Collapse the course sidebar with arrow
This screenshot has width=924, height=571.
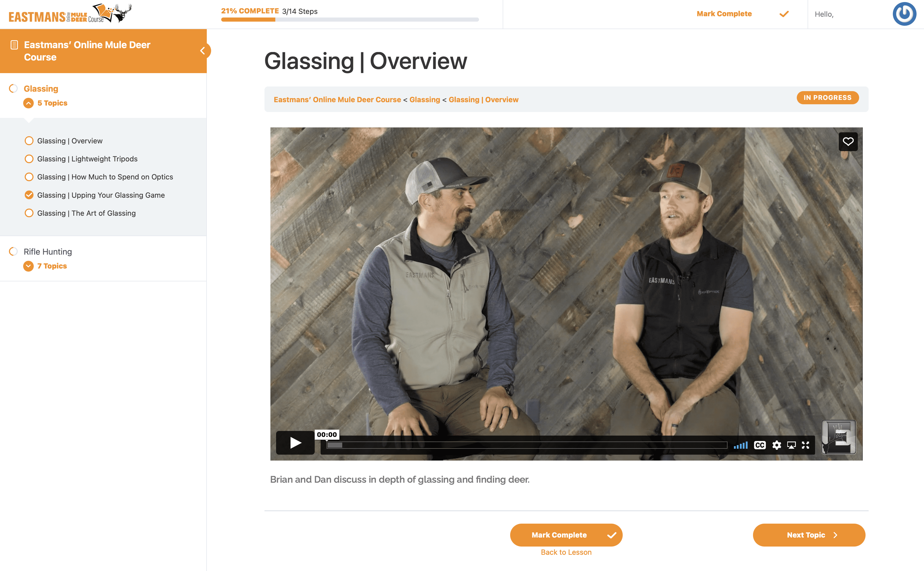(203, 51)
